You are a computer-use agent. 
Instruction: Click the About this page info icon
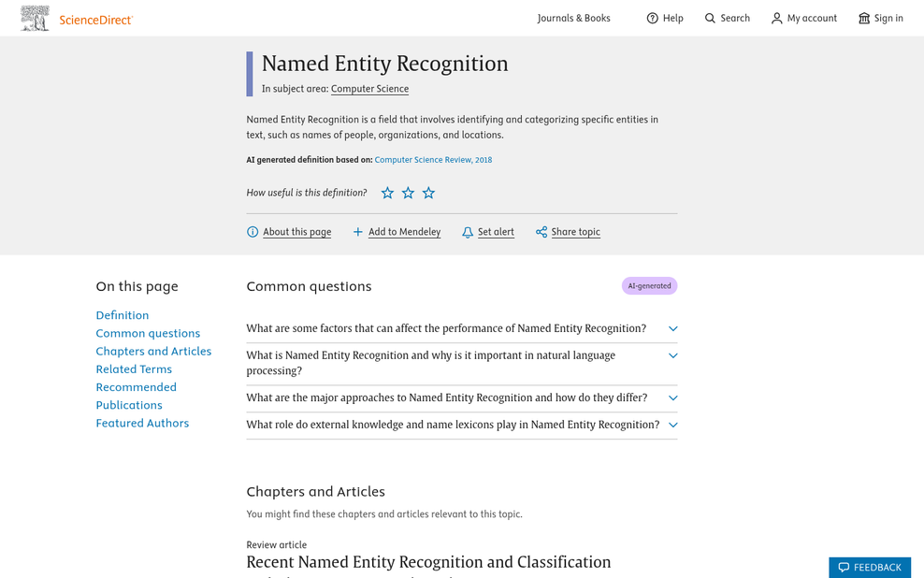[x=253, y=232]
